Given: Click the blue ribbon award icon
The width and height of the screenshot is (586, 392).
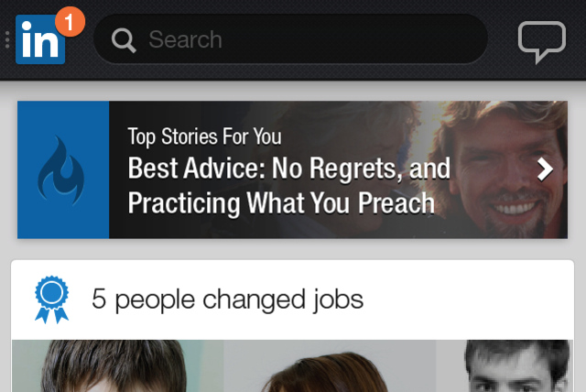Looking at the screenshot, I should 51,299.
